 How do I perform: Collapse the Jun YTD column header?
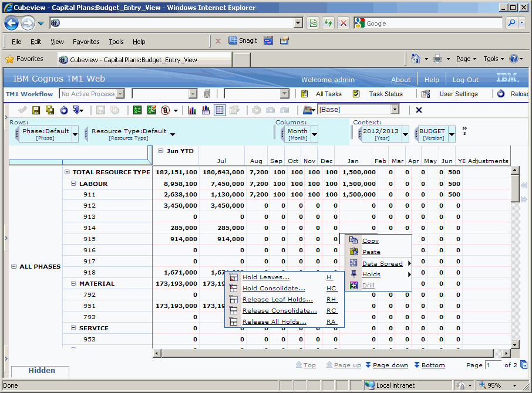tap(160, 151)
